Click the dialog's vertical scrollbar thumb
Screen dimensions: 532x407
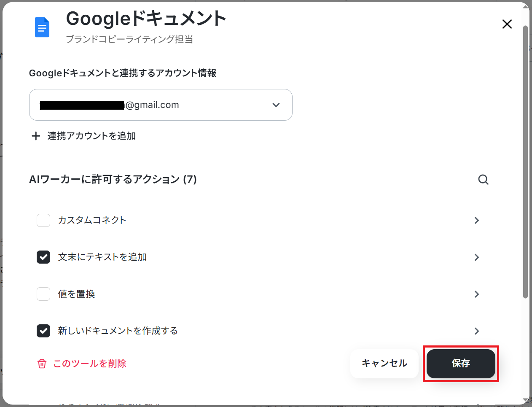tap(525, 162)
